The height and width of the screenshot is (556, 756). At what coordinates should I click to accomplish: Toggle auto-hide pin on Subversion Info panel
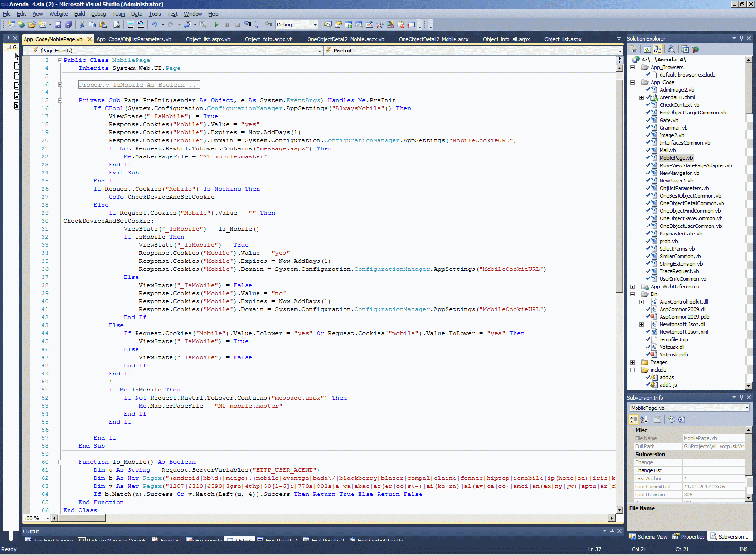[x=741, y=398]
